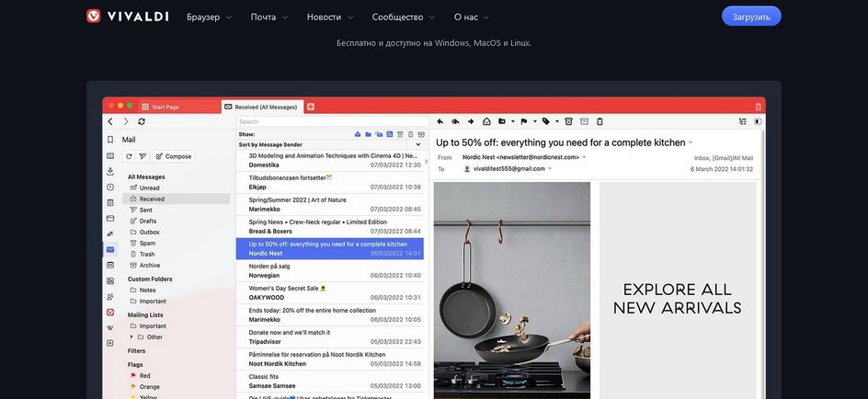The image size is (868, 399).
Task: Select the Mail envelope icon in side panel
Action: [110, 249]
